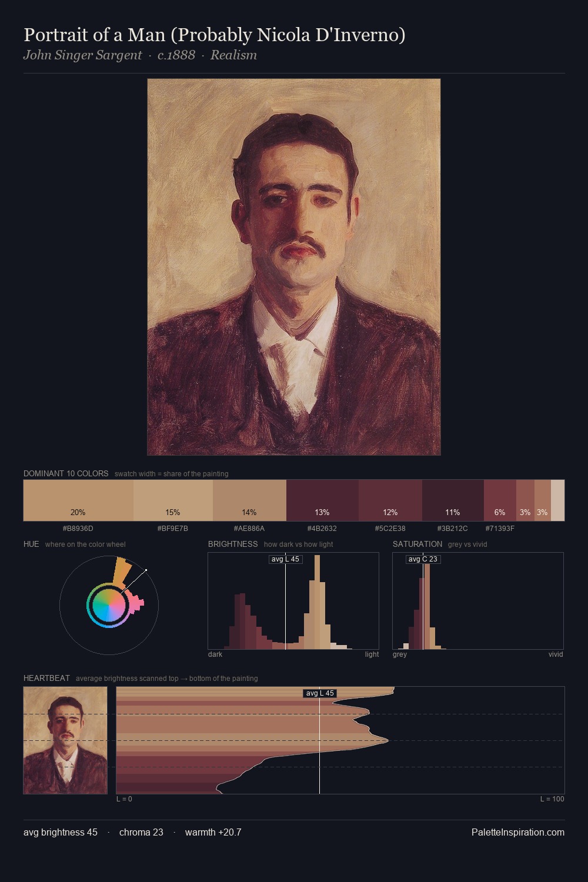Click the 'avg brightness 45' footer stat
Screen dimensions: 588x882
click(61, 832)
